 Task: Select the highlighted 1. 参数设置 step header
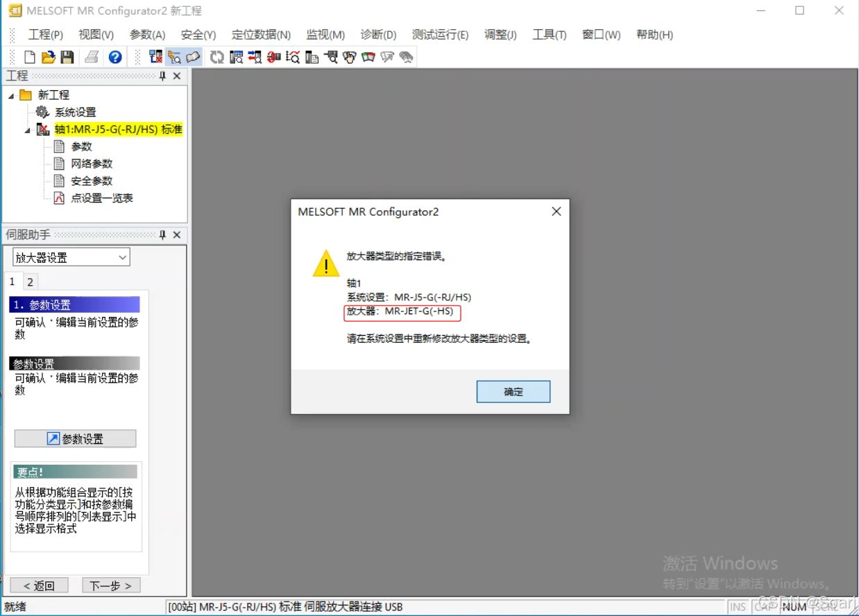pyautogui.click(x=74, y=305)
